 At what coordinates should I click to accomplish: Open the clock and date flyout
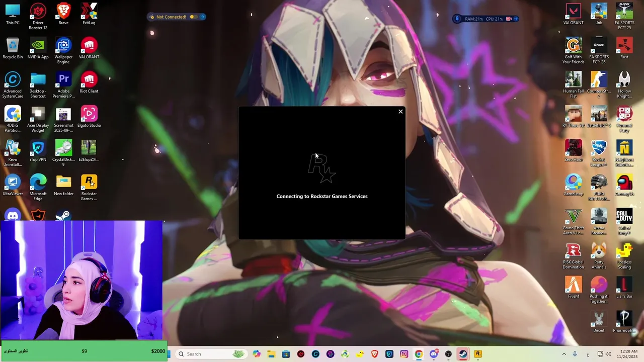pos(629,354)
